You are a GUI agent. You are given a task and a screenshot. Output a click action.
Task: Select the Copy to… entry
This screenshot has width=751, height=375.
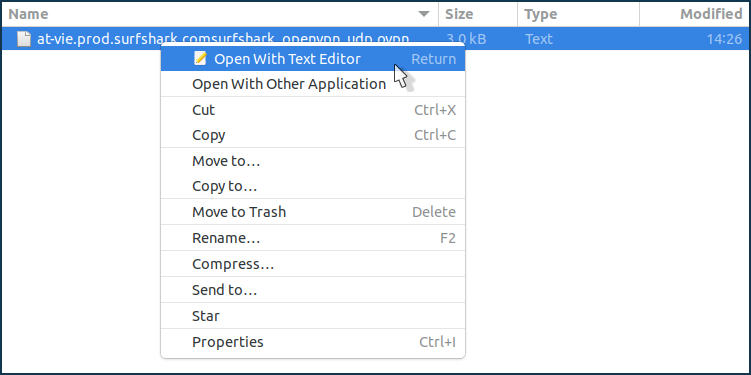pyautogui.click(x=313, y=186)
